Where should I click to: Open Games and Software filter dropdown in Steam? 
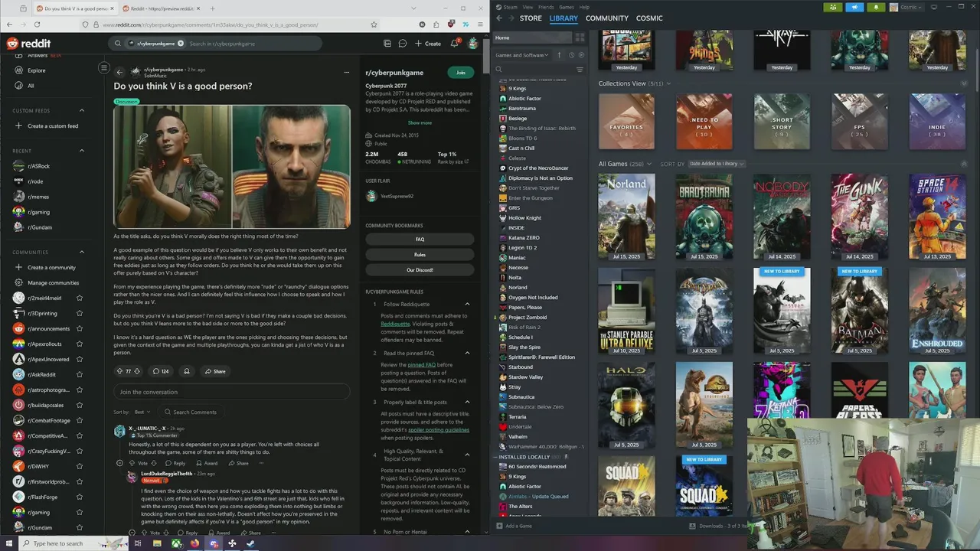point(523,55)
